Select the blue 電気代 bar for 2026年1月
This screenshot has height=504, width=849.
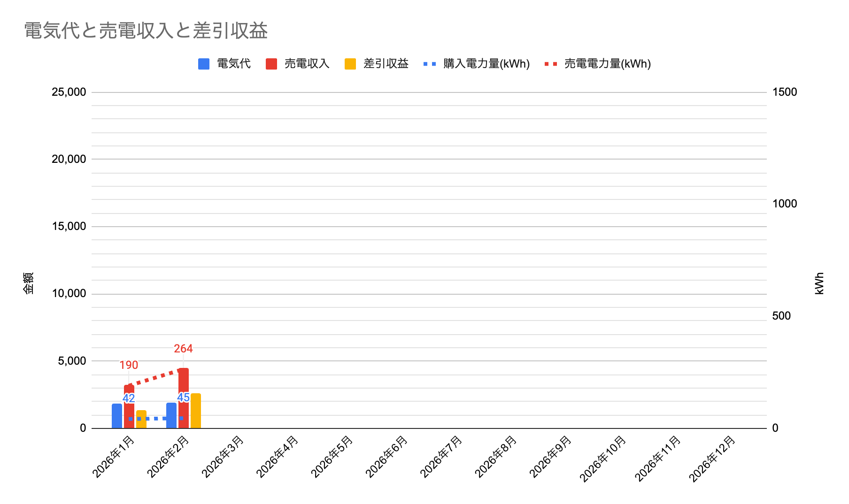(117, 416)
